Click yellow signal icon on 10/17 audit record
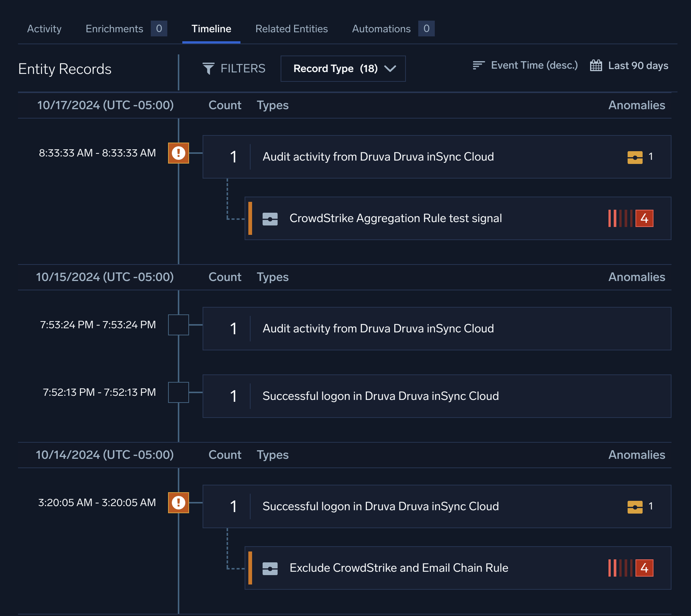The image size is (691, 616). pyautogui.click(x=635, y=157)
